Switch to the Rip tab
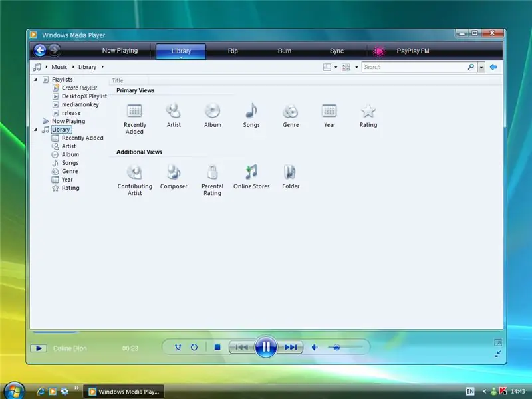532x399 pixels. point(233,51)
